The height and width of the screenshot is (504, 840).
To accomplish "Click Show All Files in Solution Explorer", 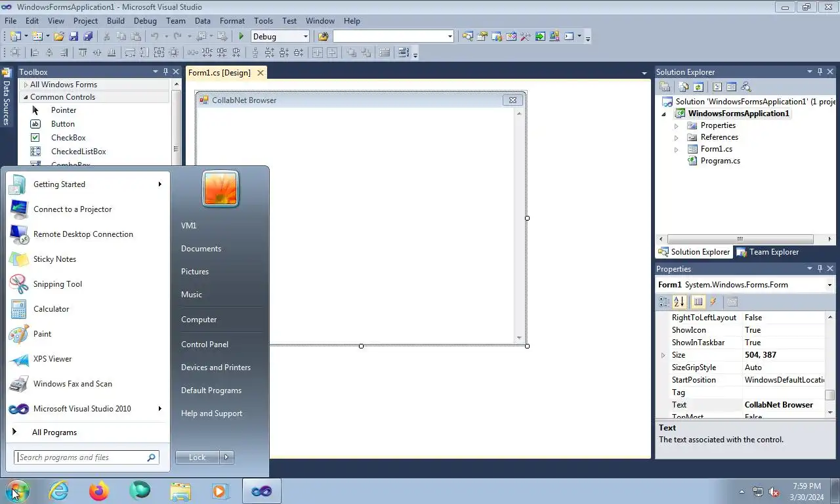I will click(x=683, y=87).
